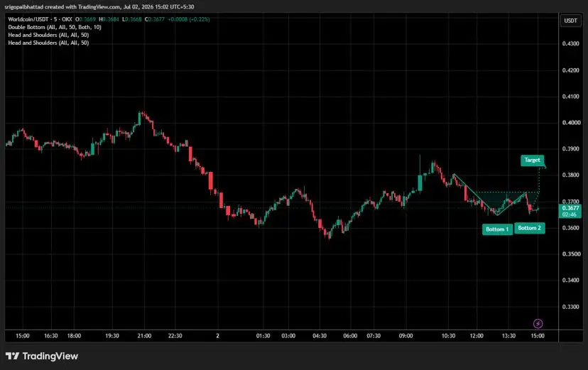Click the 0.4300 price axis label
588x370 pixels.
pyautogui.click(x=571, y=43)
